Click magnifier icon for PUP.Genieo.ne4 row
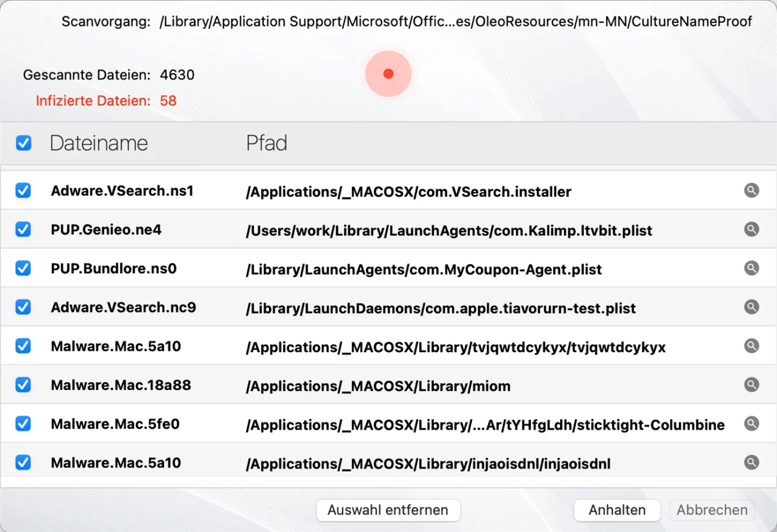This screenshot has width=777, height=532. 752,229
